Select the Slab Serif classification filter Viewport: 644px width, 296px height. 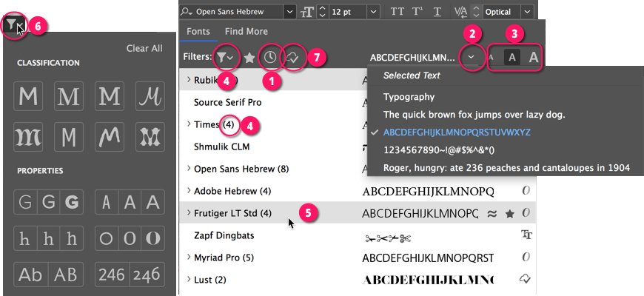tap(110, 96)
